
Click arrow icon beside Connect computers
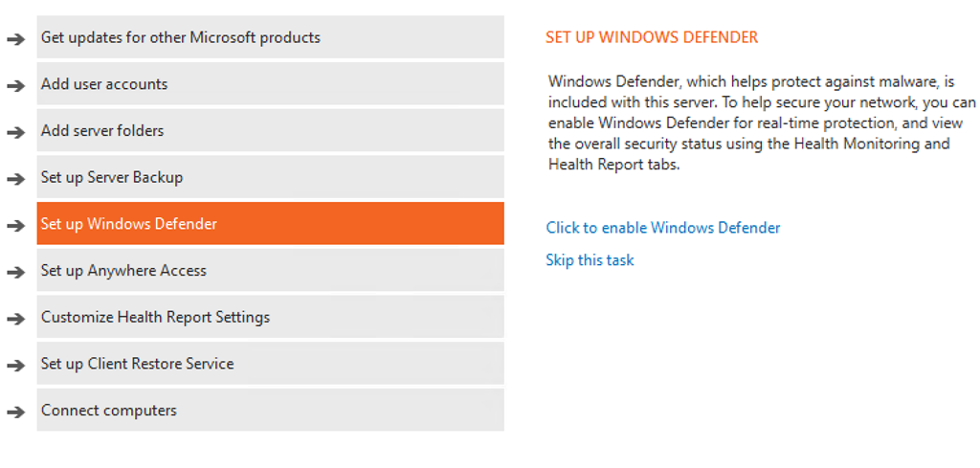point(15,412)
